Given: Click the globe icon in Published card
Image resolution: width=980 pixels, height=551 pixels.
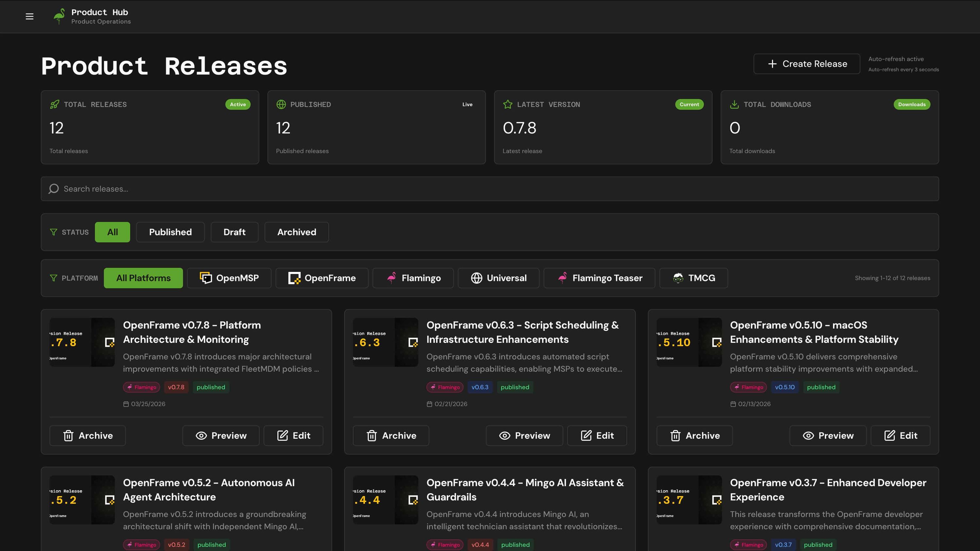Looking at the screenshot, I should [281, 104].
